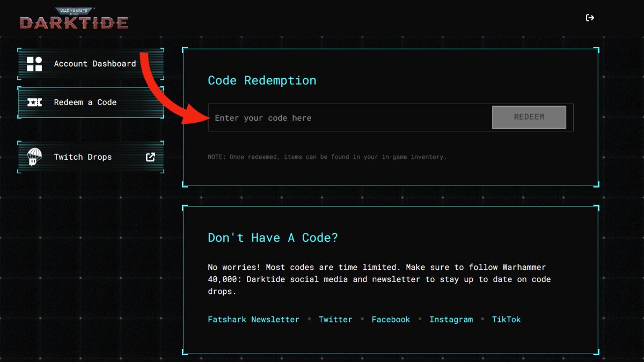
Task: Click the external link icon on Twitch Drops
Action: (151, 157)
